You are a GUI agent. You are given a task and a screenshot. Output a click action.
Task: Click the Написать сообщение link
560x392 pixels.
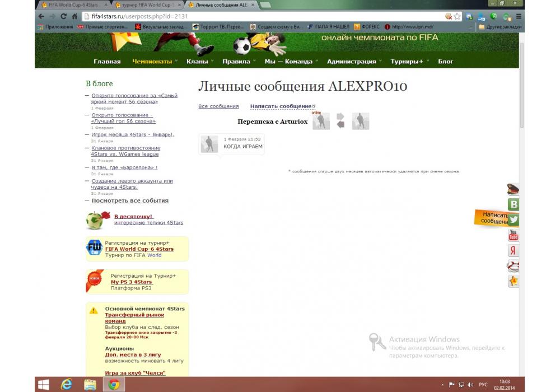(281, 106)
